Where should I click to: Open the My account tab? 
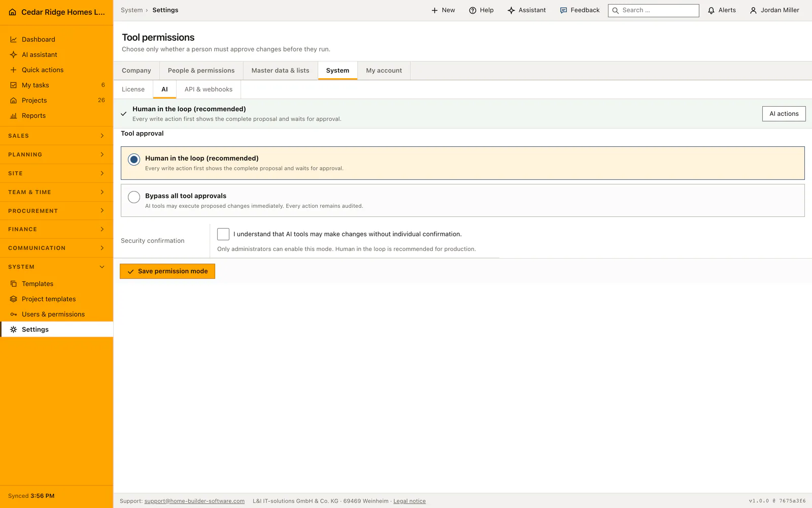pos(384,71)
